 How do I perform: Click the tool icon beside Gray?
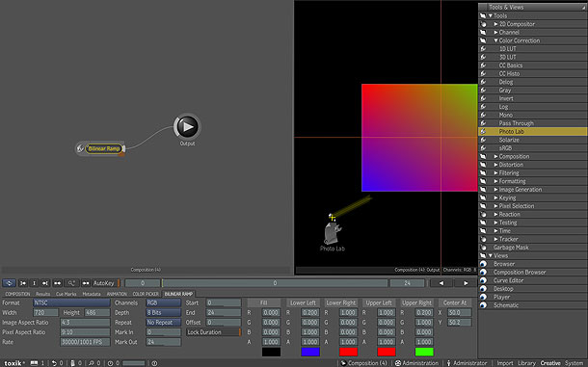483,90
